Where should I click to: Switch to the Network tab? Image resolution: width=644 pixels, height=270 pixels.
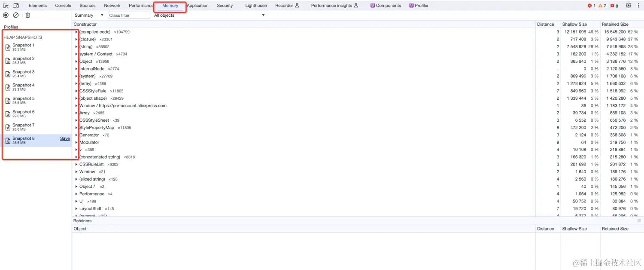pos(112,6)
